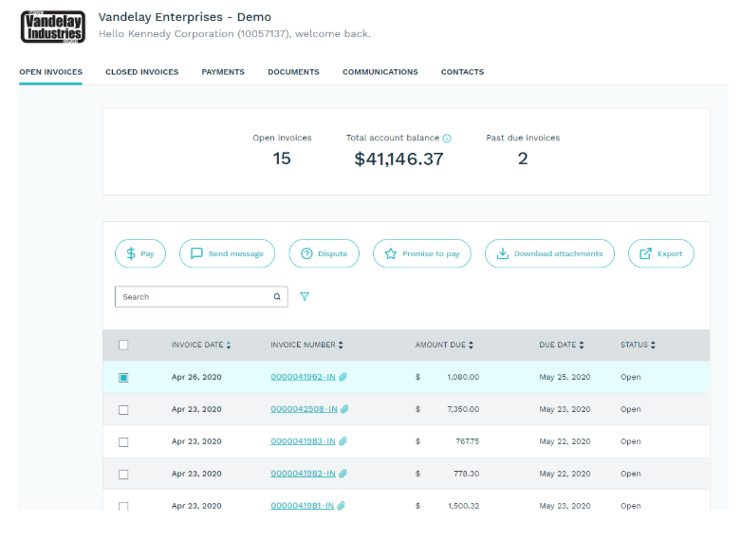The height and width of the screenshot is (560, 741).
Task: Focus the invoice Search field
Action: 201,297
